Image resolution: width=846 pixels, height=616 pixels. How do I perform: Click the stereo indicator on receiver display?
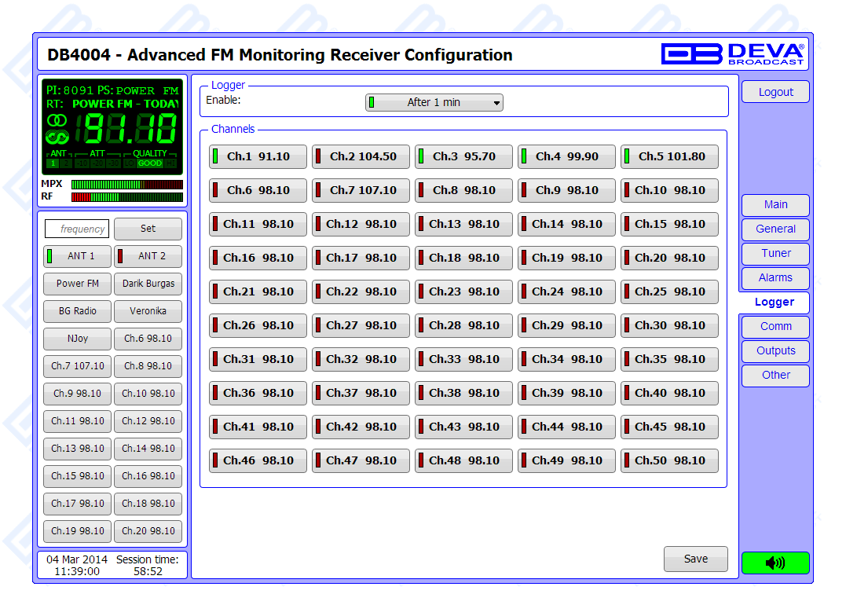[x=57, y=120]
